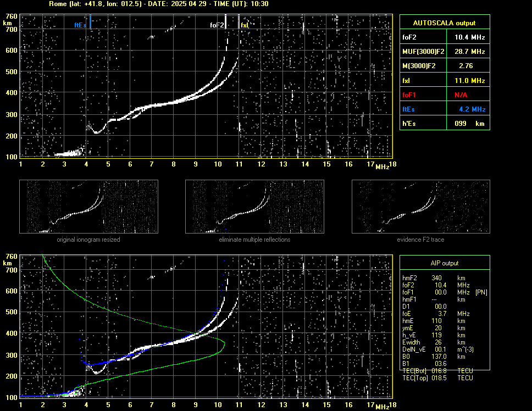Click the foE 3.7 MHz row

tap(436, 314)
